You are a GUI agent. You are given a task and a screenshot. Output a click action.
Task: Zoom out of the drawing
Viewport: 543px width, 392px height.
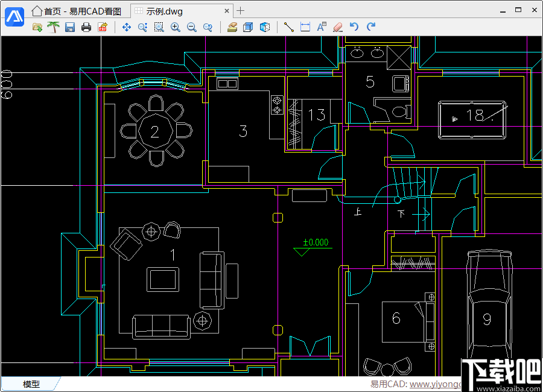coord(191,27)
